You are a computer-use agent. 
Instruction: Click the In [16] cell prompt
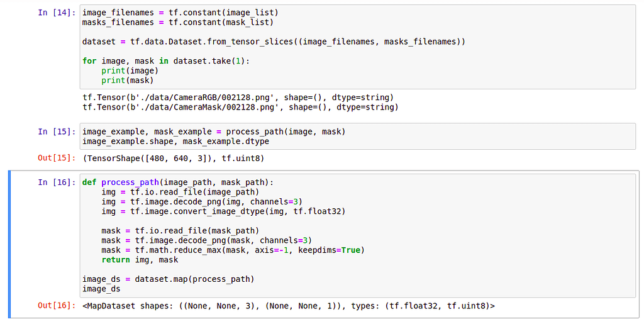tap(56, 182)
